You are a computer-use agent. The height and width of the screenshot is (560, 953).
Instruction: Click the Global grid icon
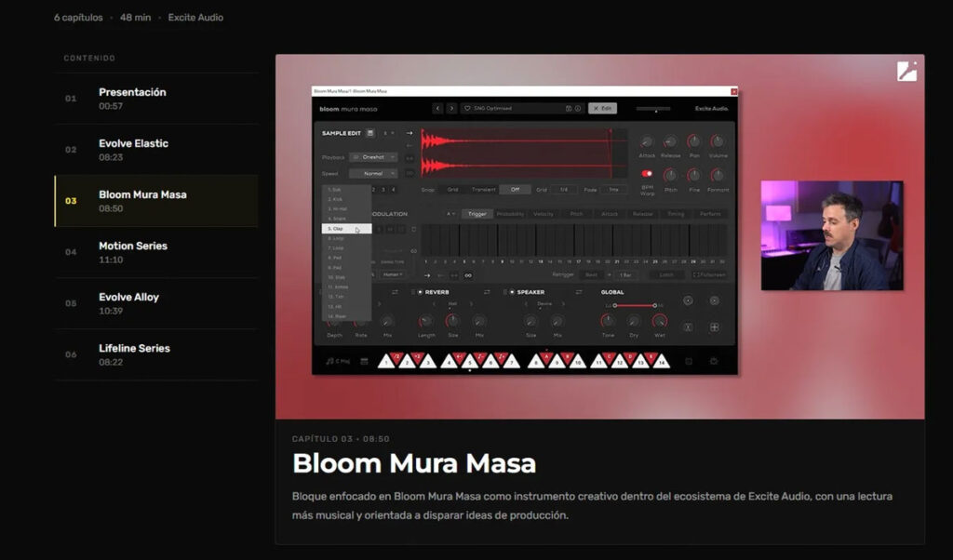[x=714, y=327]
